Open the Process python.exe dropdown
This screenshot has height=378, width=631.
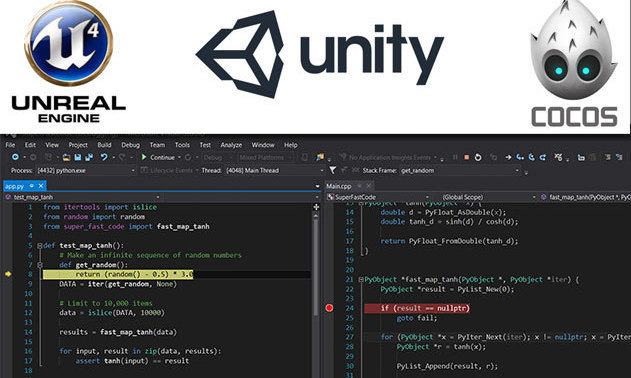pos(86,170)
